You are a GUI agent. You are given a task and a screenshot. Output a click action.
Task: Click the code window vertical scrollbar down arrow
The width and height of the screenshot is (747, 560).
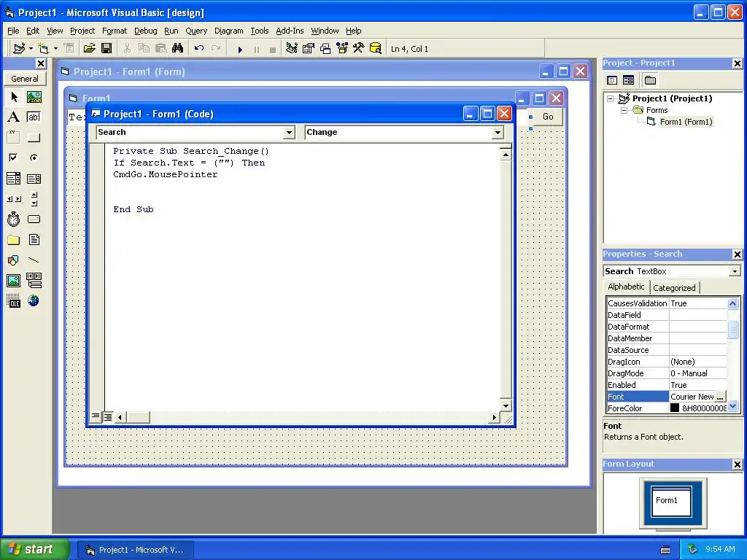pyautogui.click(x=506, y=405)
